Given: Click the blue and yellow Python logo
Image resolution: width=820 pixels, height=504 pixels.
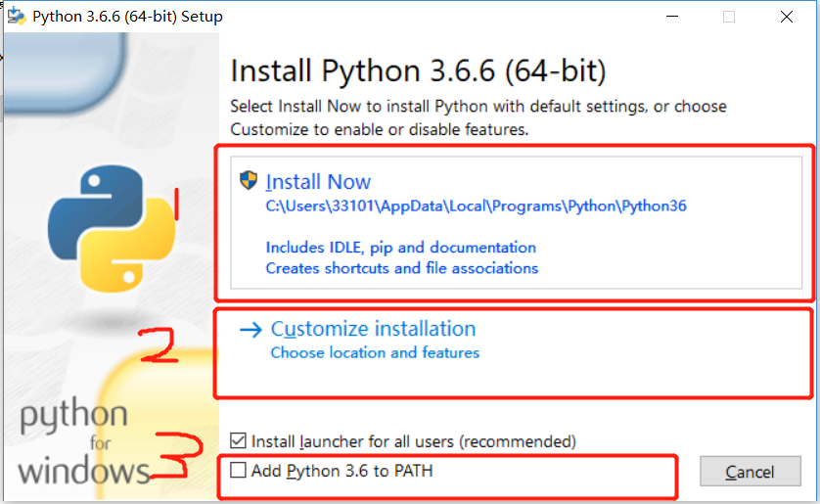Looking at the screenshot, I should point(112,228).
